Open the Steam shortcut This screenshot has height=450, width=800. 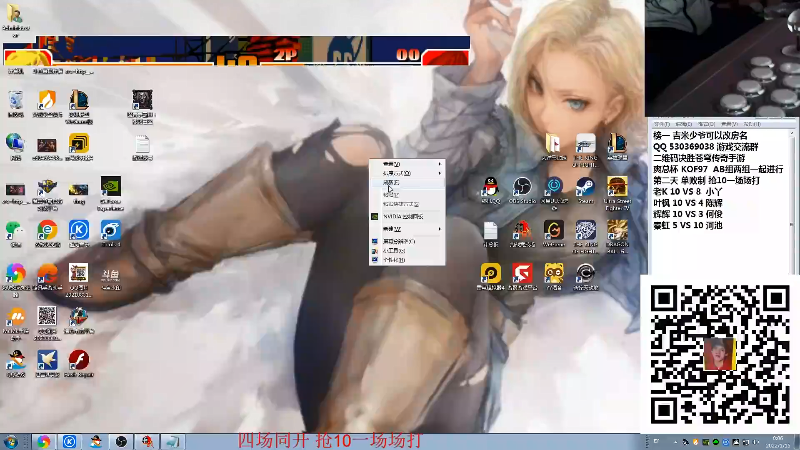click(585, 190)
